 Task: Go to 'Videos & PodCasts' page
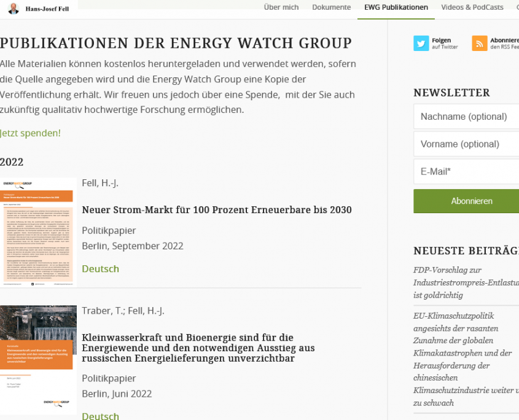[472, 7]
